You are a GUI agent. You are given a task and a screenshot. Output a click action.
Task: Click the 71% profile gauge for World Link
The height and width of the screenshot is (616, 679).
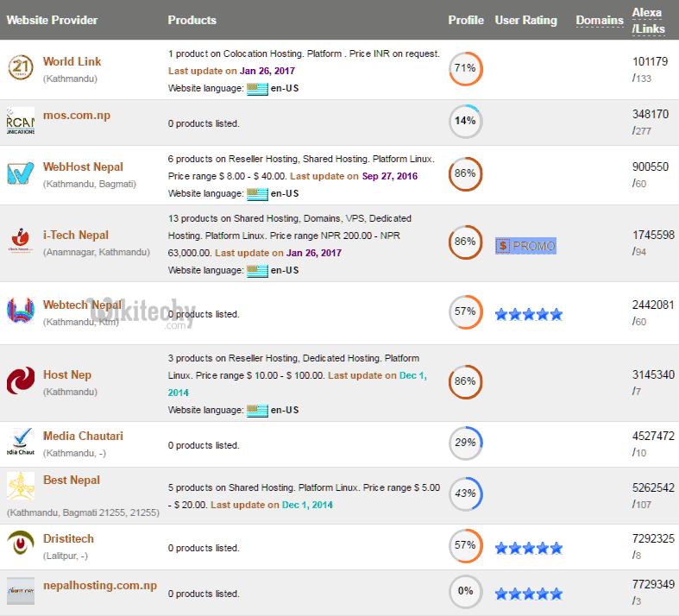466,68
